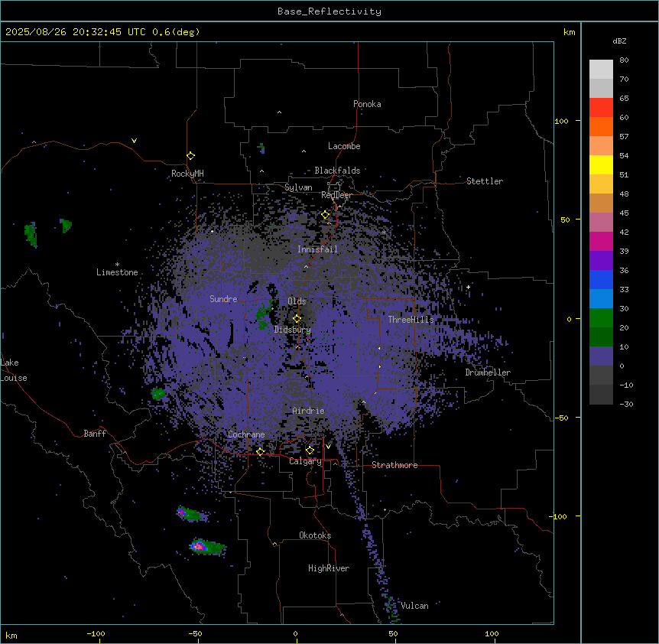Click the 100 tick on right axis
The image size is (659, 644).
pos(561,121)
